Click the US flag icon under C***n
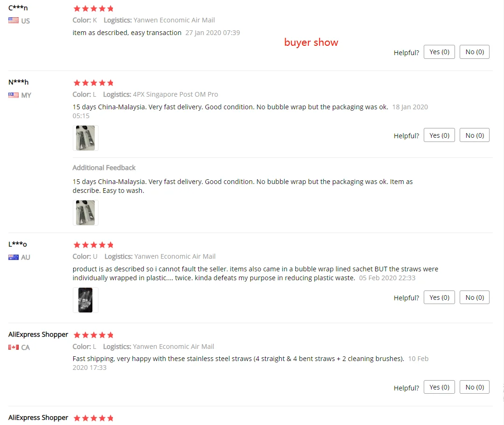This screenshot has width=504, height=425. click(14, 21)
